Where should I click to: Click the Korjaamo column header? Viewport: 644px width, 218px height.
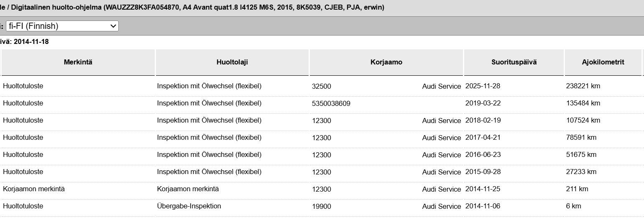[386, 62]
